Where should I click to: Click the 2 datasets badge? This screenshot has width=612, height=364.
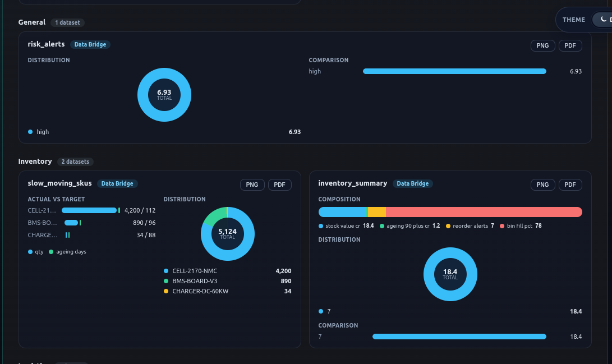tap(75, 162)
